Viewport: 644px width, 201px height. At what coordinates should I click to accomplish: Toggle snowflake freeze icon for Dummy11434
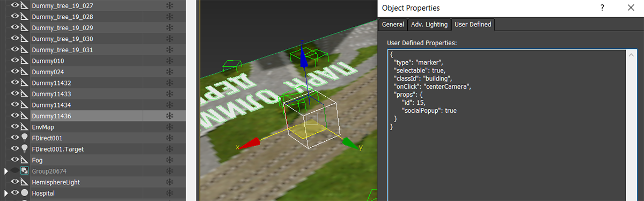[x=170, y=105]
